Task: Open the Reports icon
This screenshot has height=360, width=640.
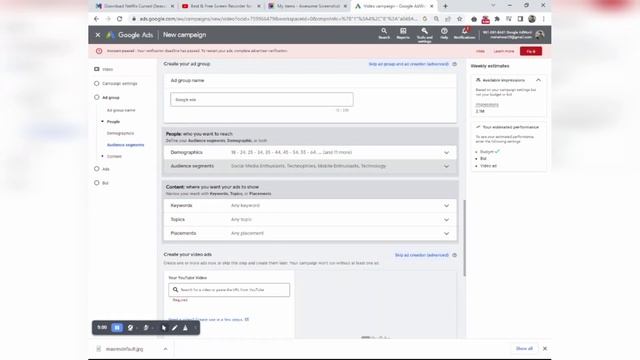Action: (x=403, y=31)
